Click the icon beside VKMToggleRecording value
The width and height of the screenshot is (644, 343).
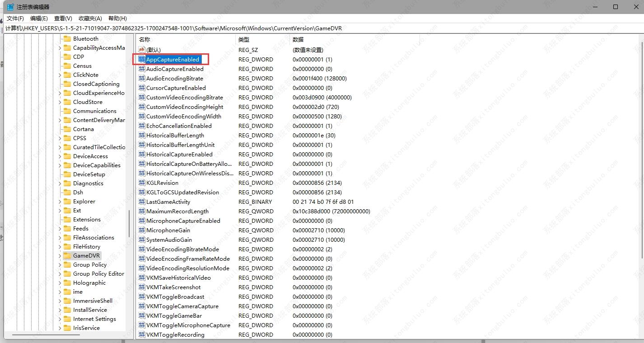[142, 335]
